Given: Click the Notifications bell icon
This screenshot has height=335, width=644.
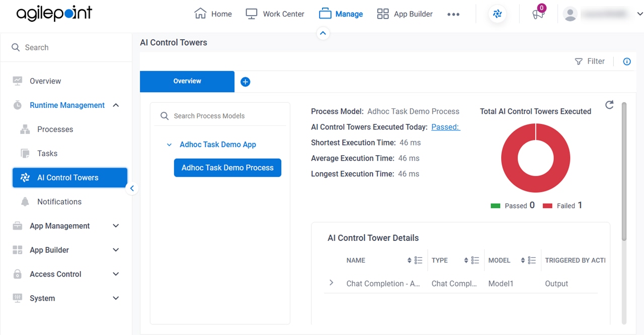Looking at the screenshot, I should point(25,202).
